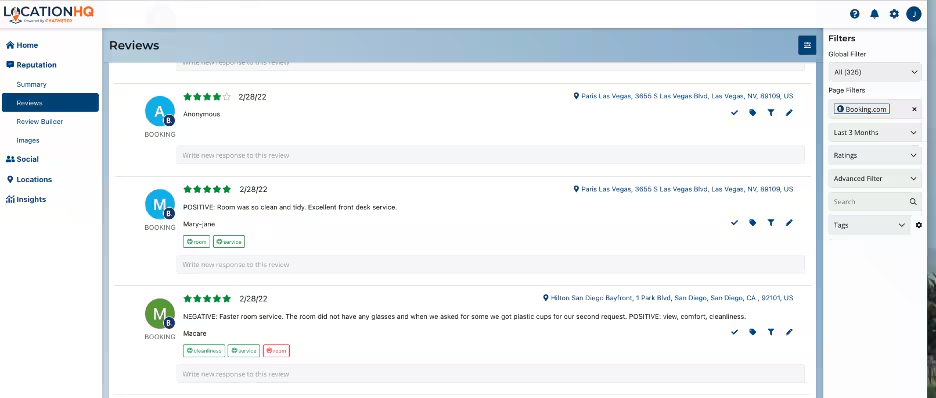Open the notifications bell icon
936x398 pixels.
(874, 14)
